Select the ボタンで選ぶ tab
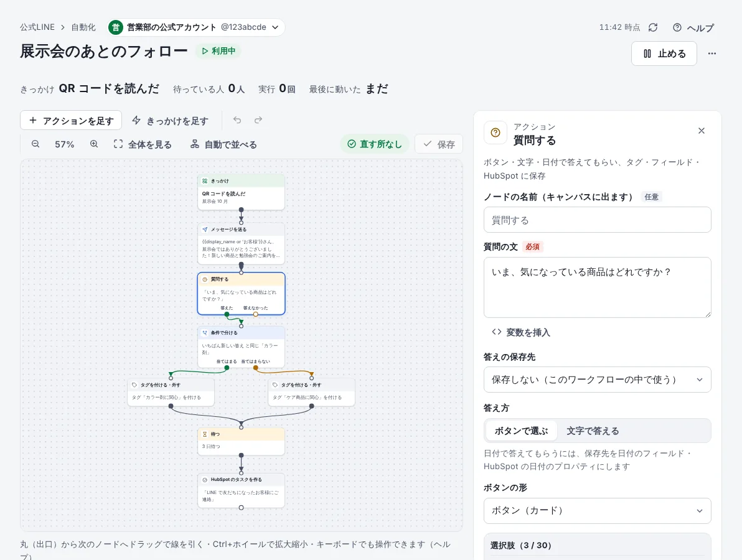The width and height of the screenshot is (742, 560). click(x=521, y=431)
